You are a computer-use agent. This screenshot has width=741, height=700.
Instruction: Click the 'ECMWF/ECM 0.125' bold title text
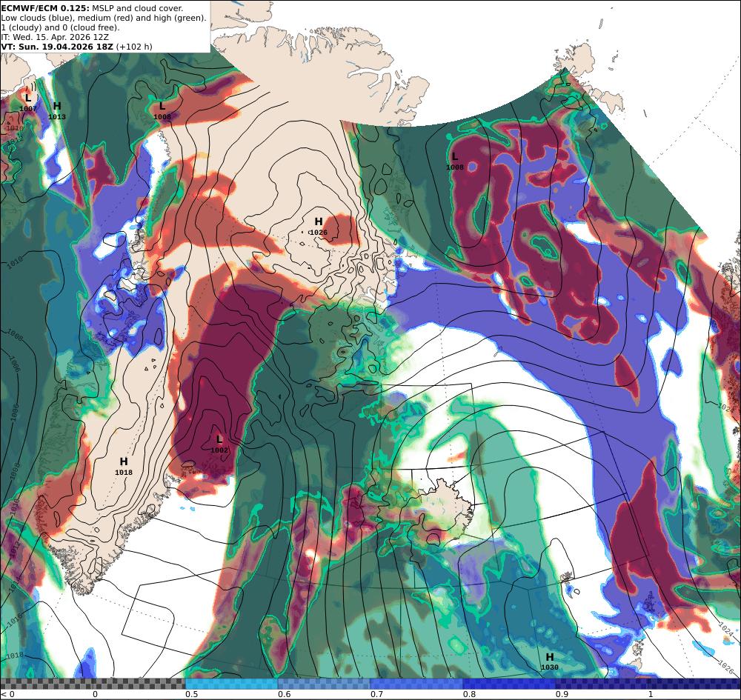(45, 8)
